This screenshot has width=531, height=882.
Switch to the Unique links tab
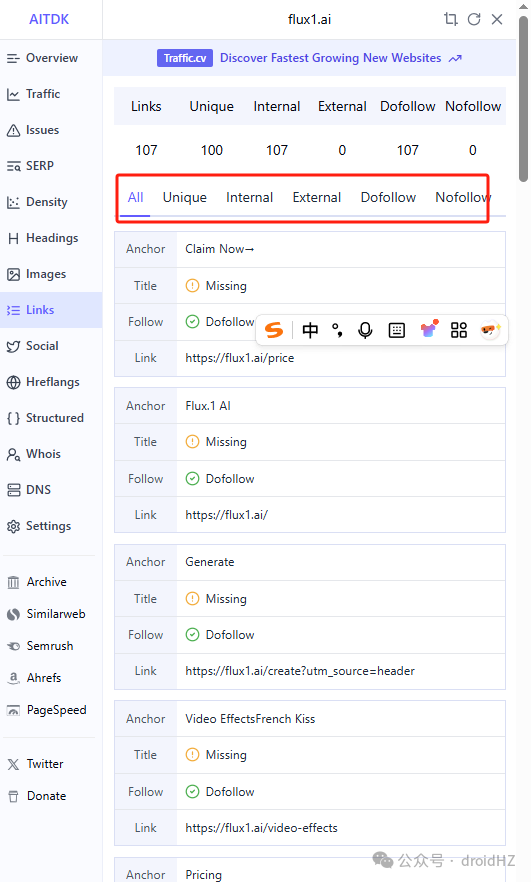pyautogui.click(x=184, y=197)
